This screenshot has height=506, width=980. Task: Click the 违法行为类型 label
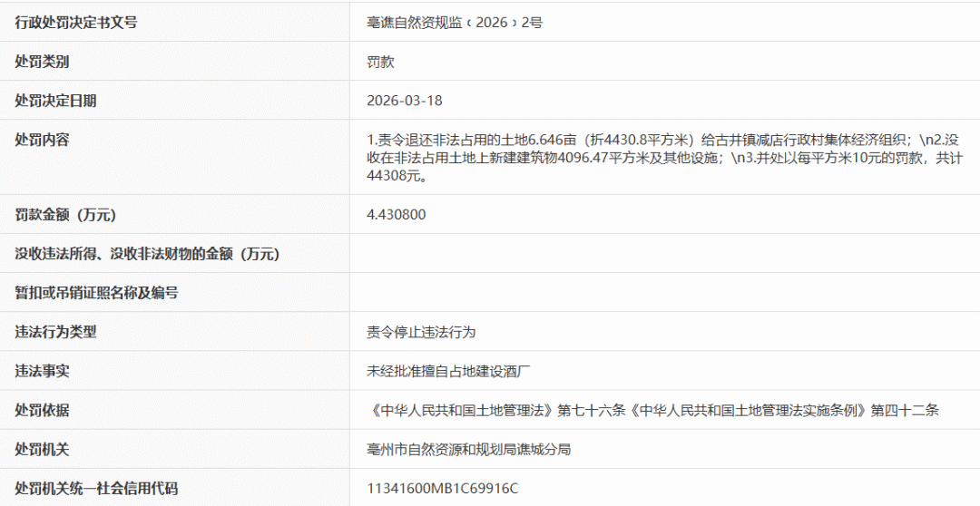[x=55, y=332]
